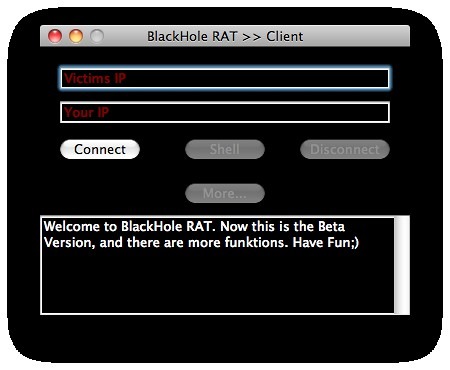Image resolution: width=450 pixels, height=370 pixels.
Task: Click the red close window button
Action: point(55,36)
